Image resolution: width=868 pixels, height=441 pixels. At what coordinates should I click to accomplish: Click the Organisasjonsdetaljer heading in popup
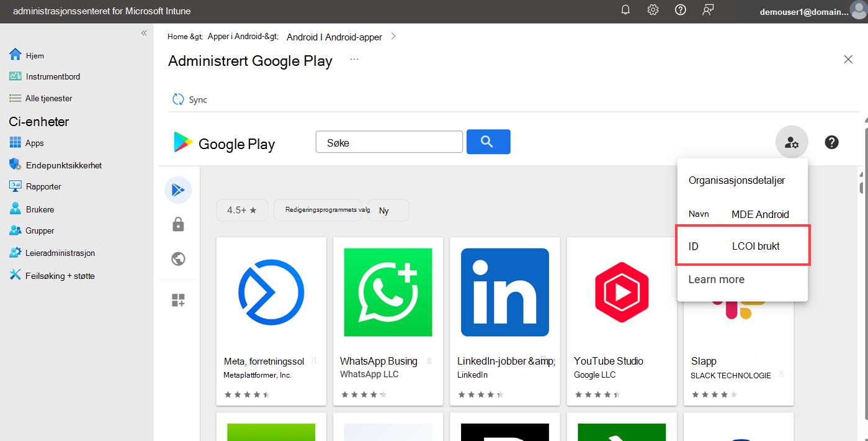(x=736, y=180)
